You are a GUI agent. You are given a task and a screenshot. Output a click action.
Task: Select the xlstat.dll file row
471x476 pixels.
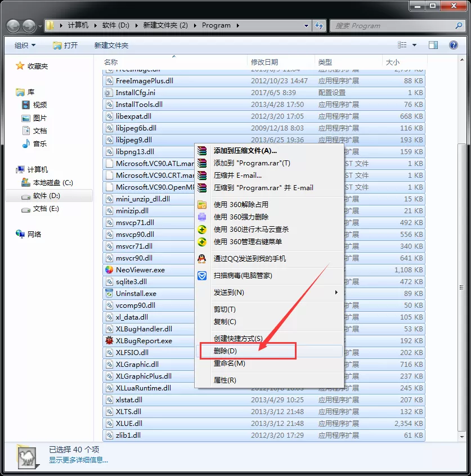coord(263,400)
